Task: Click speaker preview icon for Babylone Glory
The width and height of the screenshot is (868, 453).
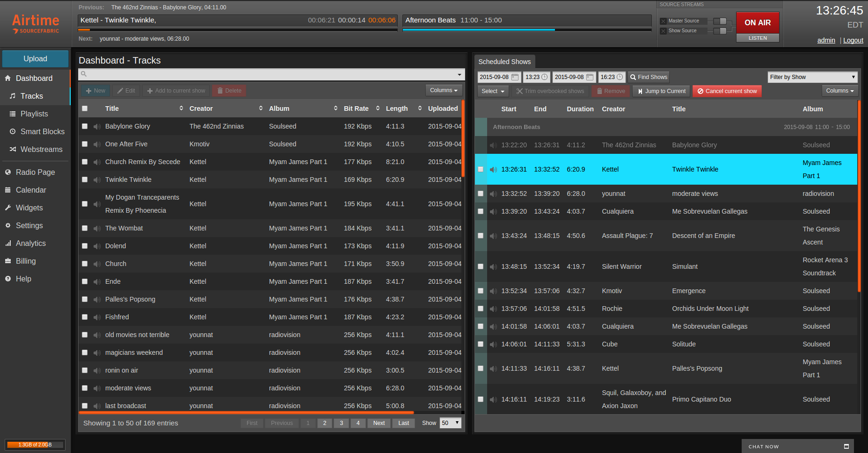Action: coord(97,127)
